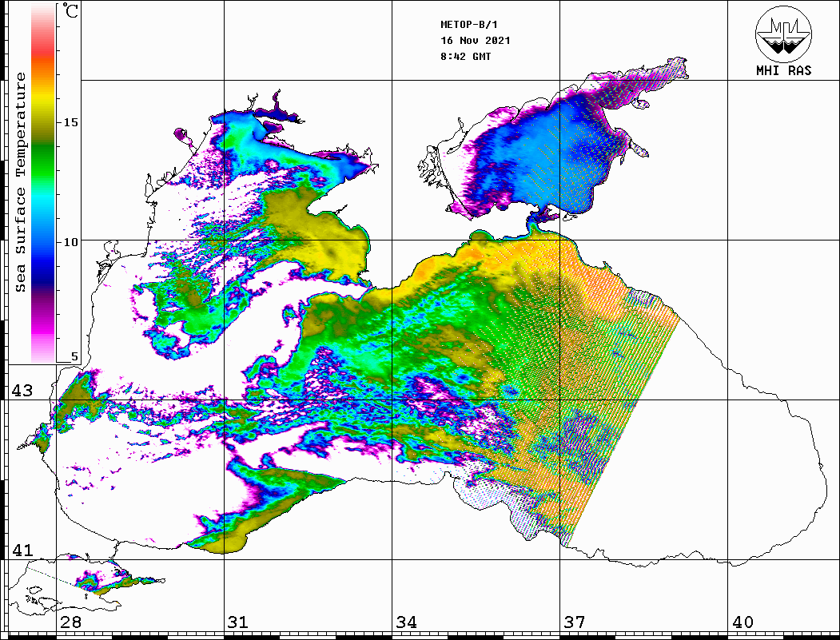The image size is (840, 640).
Task: Click the Sea Surface Temperature color scale bar
Action: pos(43,183)
